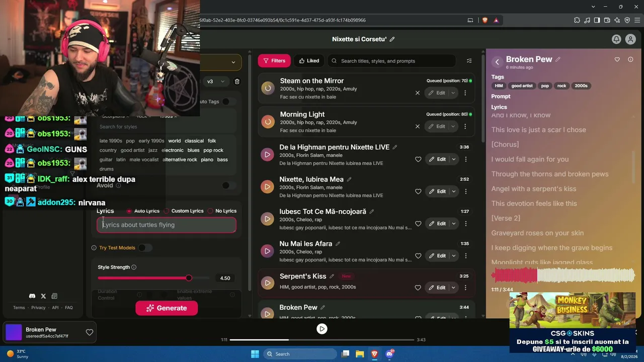644x362 pixels.
Task: Cancel the queued Morning Light song
Action: 418,126
